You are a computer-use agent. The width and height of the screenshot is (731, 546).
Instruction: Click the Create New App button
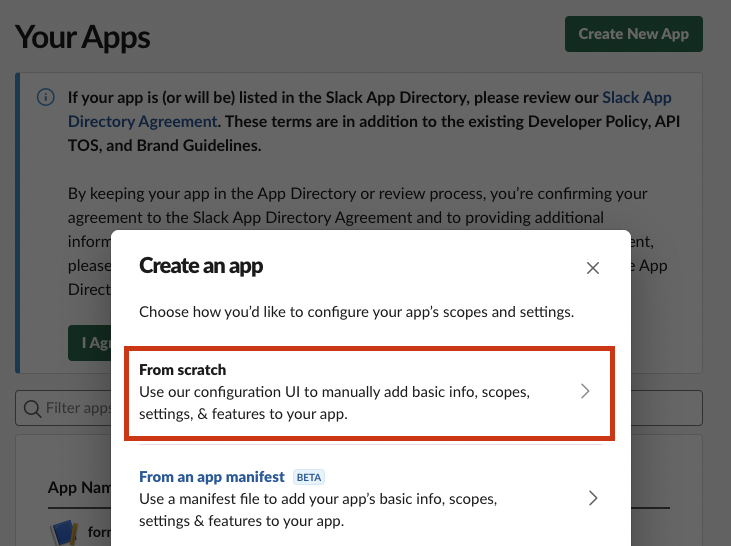pyautogui.click(x=634, y=34)
